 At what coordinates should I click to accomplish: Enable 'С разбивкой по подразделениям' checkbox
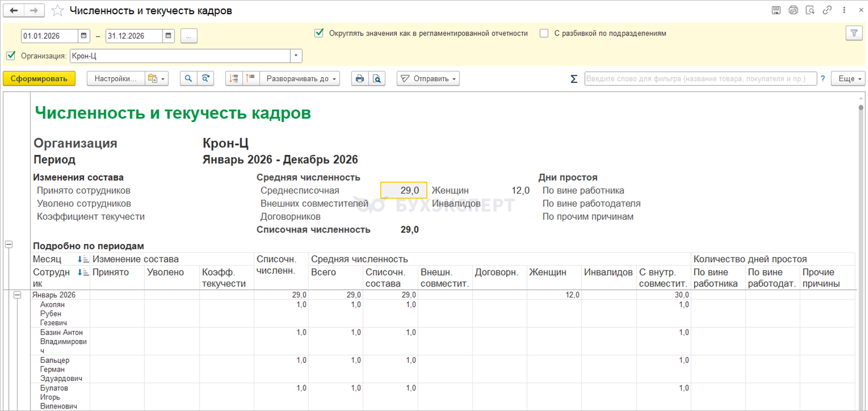(544, 33)
